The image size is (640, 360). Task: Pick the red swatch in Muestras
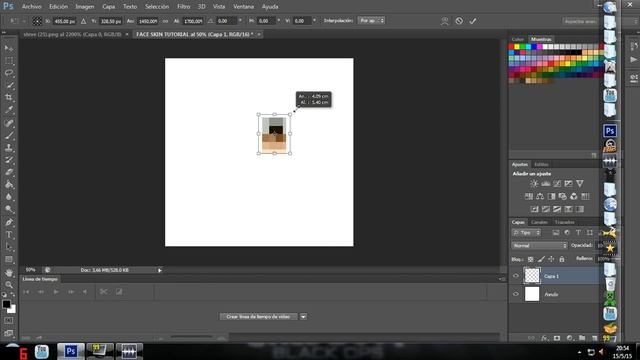(511, 47)
